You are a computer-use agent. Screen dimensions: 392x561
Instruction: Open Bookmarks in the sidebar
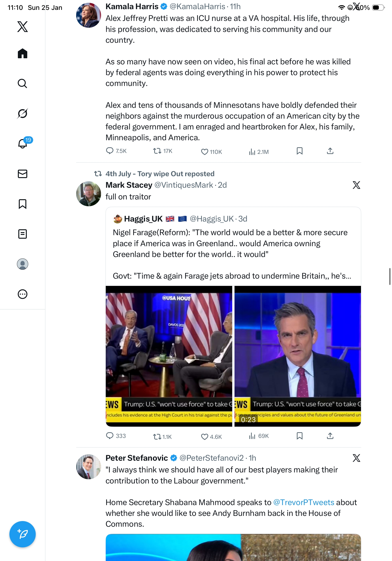tap(23, 204)
